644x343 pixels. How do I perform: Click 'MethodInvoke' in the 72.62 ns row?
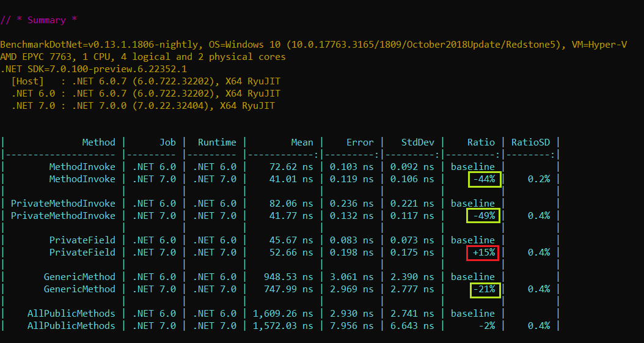click(82, 167)
